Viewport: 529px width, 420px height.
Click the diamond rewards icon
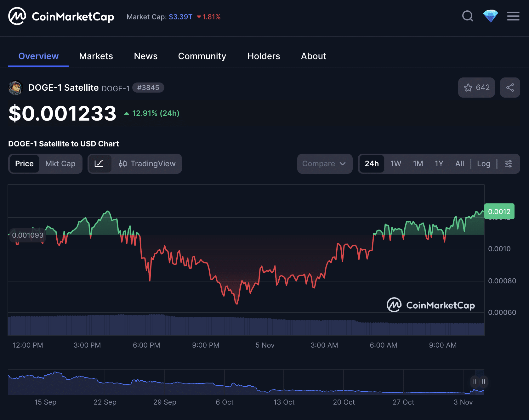click(x=491, y=16)
